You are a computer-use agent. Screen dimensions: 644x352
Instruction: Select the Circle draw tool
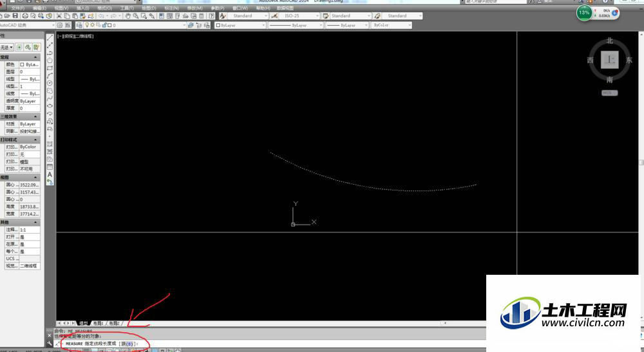pos(50,83)
